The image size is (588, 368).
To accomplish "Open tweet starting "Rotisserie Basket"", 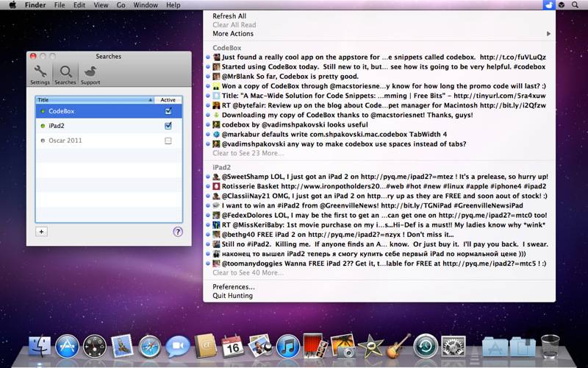I will coord(379,186).
